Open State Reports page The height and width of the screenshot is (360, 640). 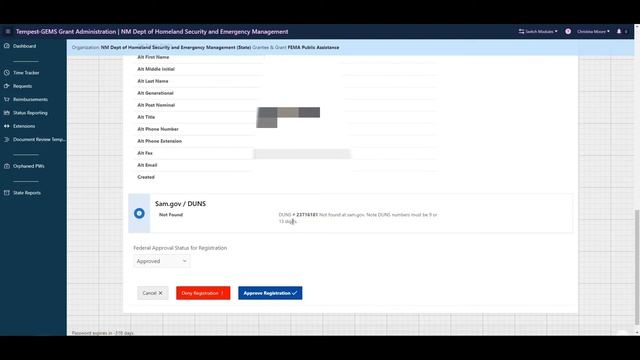click(27, 193)
